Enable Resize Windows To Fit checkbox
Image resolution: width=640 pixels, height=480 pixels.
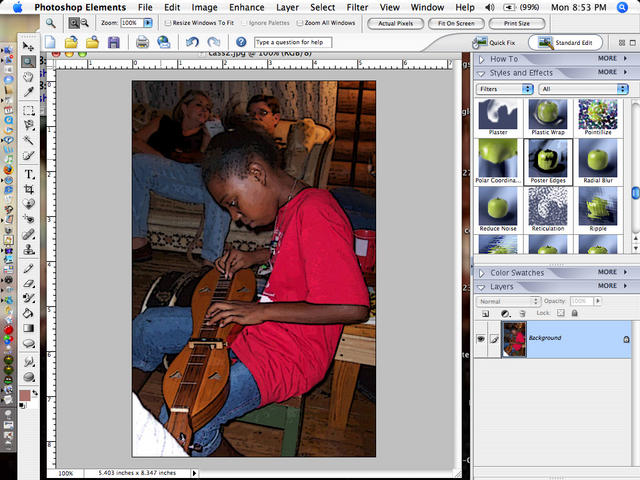(168, 23)
